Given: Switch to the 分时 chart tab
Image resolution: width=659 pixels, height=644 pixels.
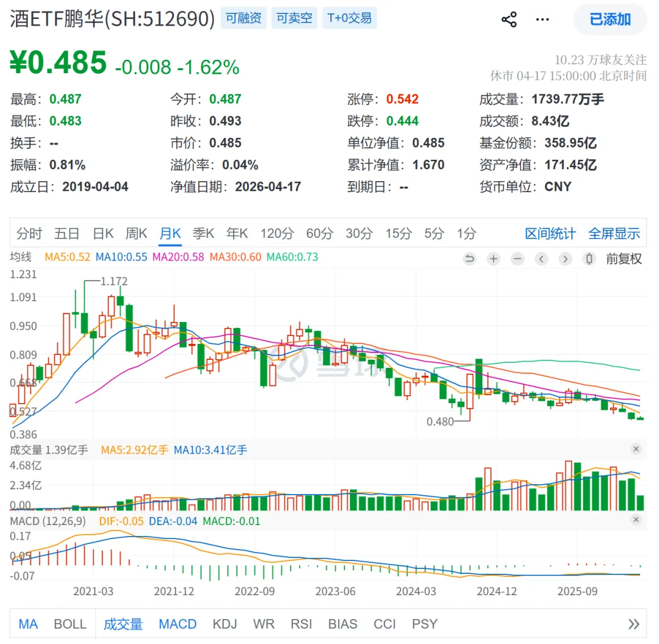Looking at the screenshot, I should 29,233.
